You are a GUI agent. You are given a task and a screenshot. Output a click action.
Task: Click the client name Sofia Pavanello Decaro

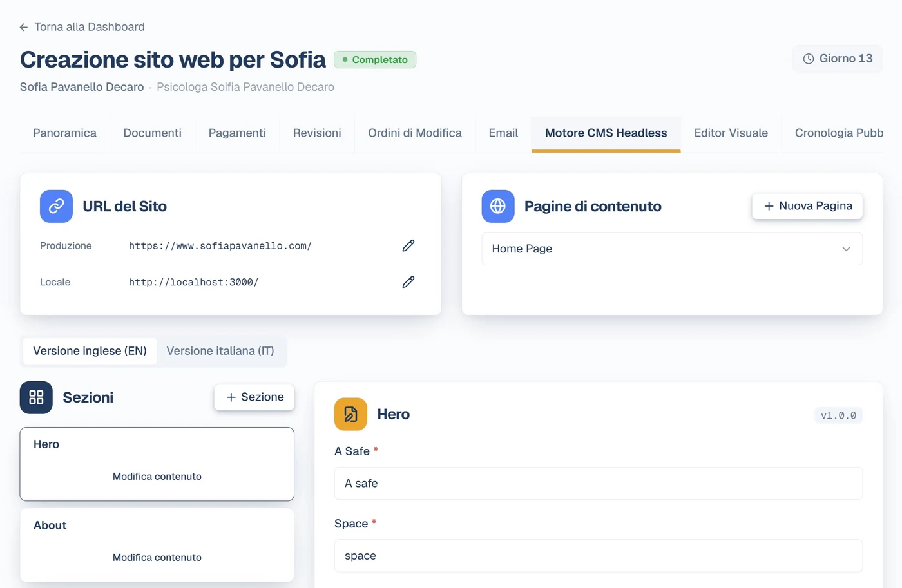tap(82, 87)
